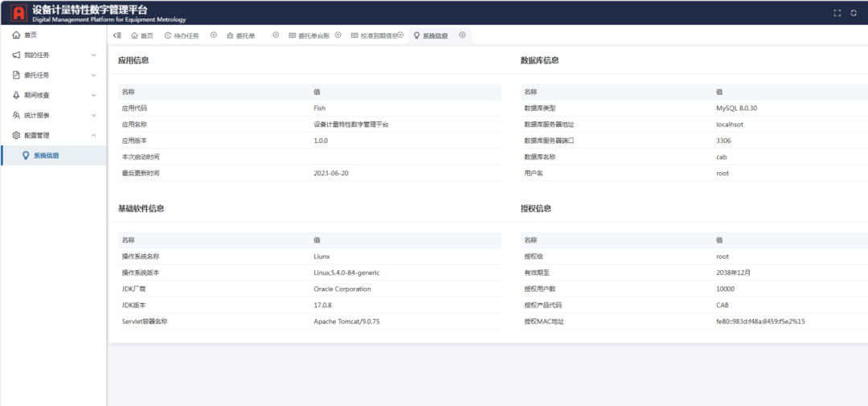
Task: Collapse the sidebar using the menu fold icon
Action: pos(117,35)
